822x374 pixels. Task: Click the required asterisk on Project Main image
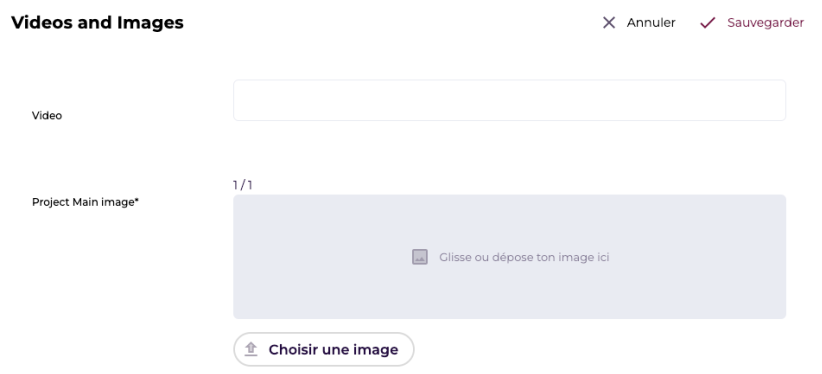tap(137, 200)
